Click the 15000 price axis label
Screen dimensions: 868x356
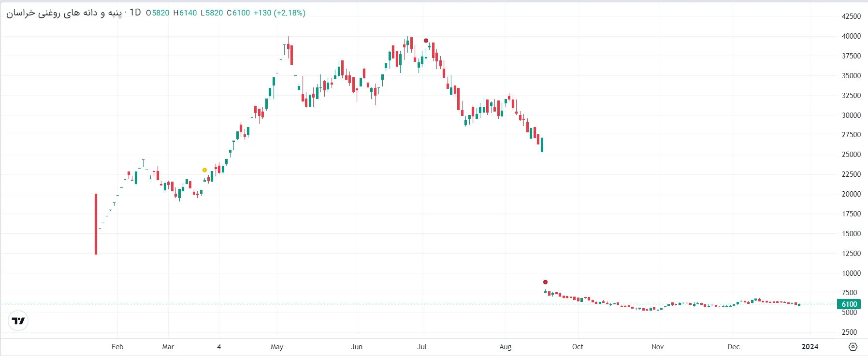(851, 234)
